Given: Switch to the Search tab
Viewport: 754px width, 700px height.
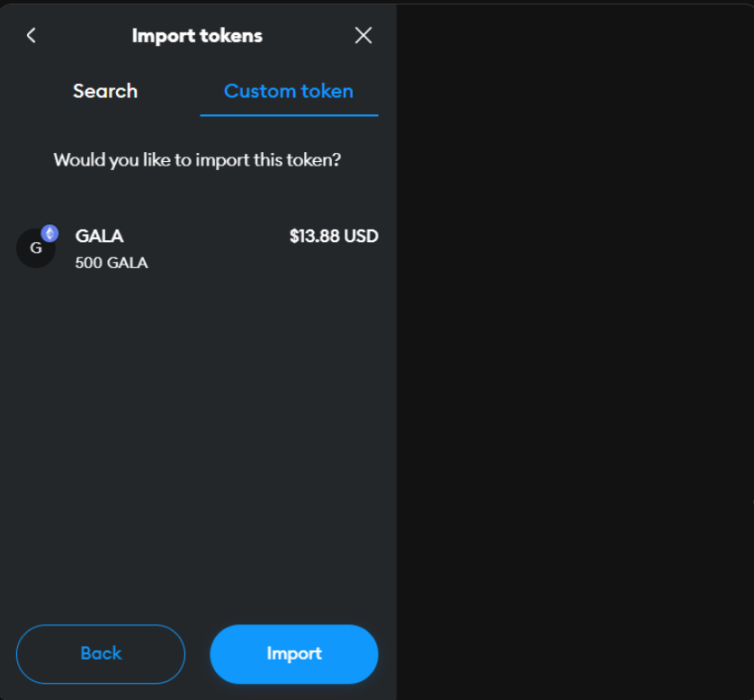Looking at the screenshot, I should pyautogui.click(x=105, y=92).
